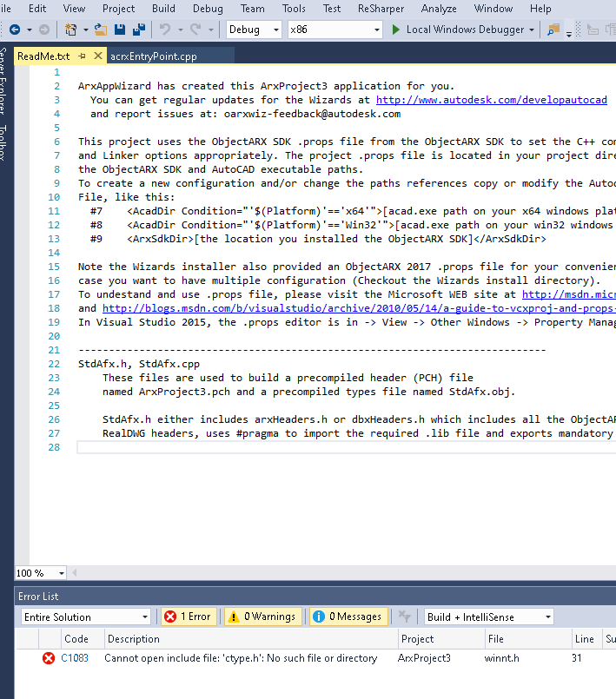This screenshot has height=699, width=616.
Task: Open the Toolbox side tab
Action: 3,143
